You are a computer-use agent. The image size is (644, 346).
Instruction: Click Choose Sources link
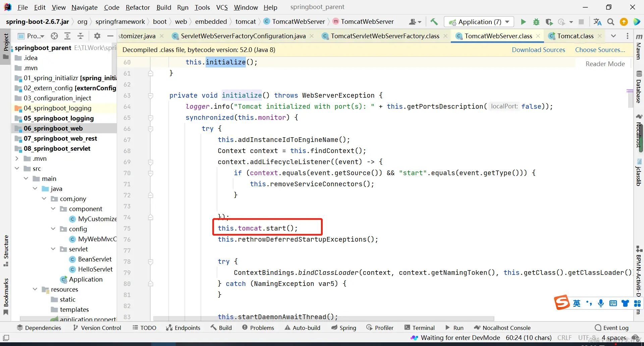click(600, 50)
